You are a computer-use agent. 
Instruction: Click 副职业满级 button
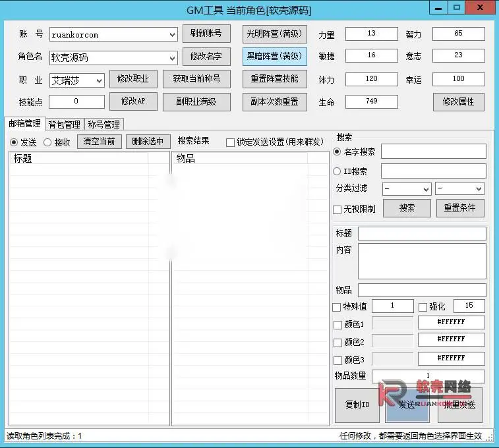(196, 101)
